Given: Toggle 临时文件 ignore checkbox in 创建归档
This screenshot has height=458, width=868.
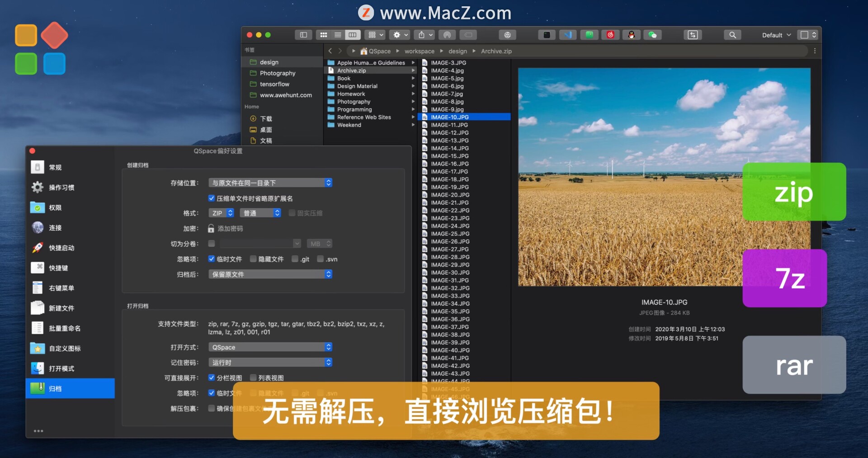Looking at the screenshot, I should (211, 259).
